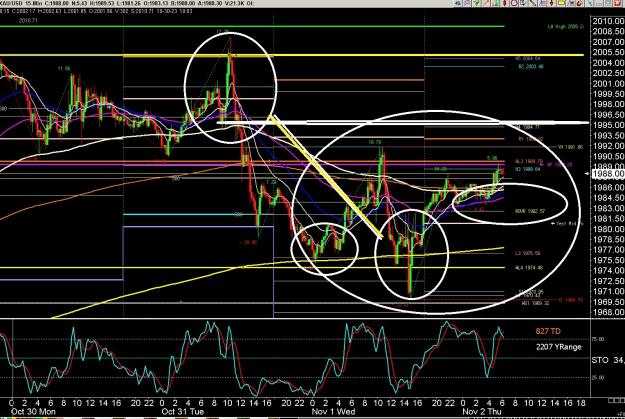This screenshot has width=625, height=419.
Task: Click the grey left-arrow toolbar icon
Action: 458,3
